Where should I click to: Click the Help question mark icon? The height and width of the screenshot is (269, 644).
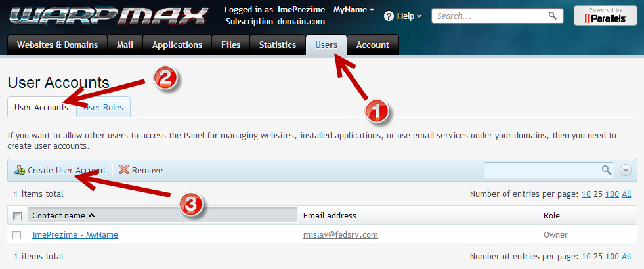(389, 16)
